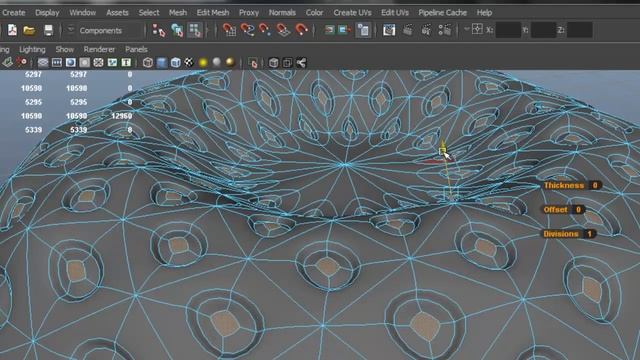Open the Assets menu
640x360 pixels.
pos(117,13)
